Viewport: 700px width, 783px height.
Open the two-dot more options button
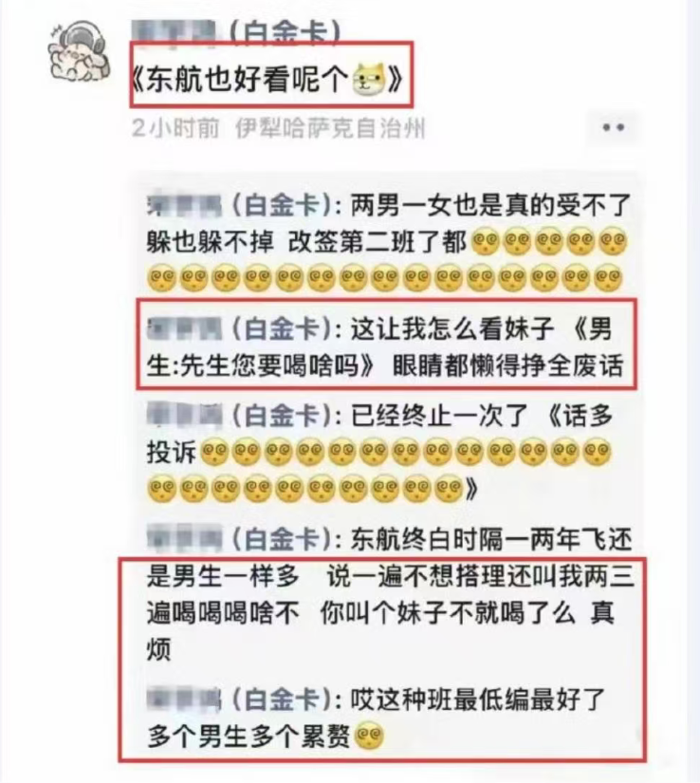click(613, 128)
